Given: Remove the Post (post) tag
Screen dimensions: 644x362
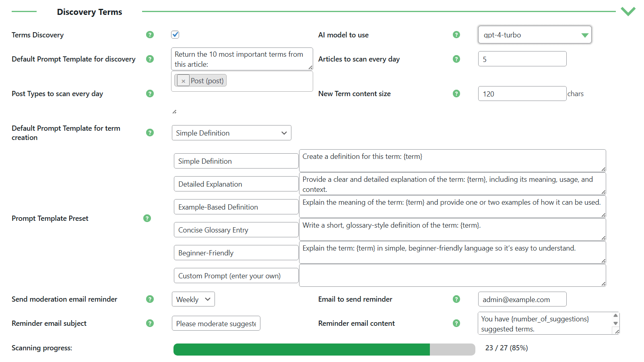Looking at the screenshot, I should (183, 81).
